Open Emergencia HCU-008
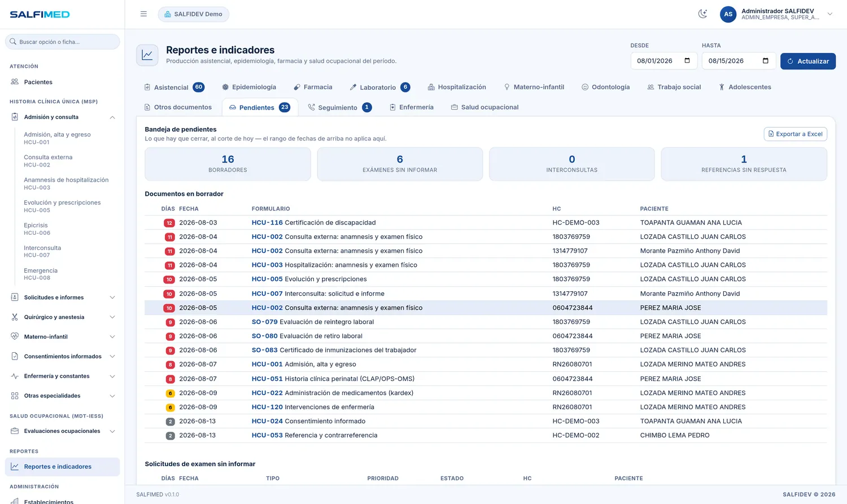This screenshot has width=847, height=504. 67,274
